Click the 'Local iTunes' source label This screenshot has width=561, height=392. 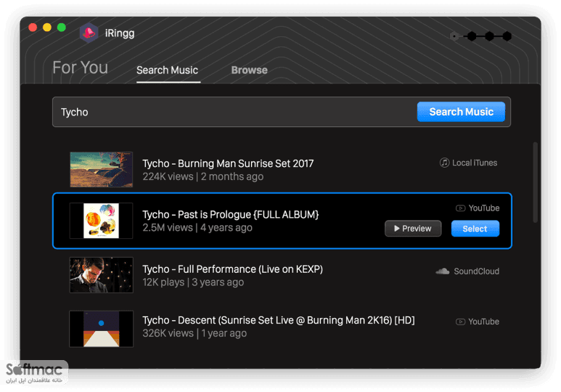(x=475, y=163)
